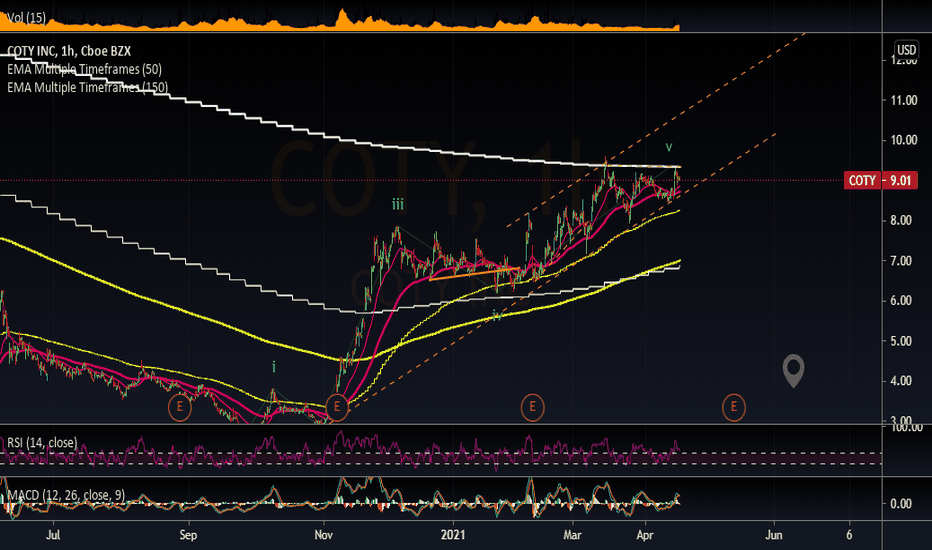Viewport: 932px width, 550px height.
Task: Click the earnings marker near November
Action: click(x=337, y=407)
